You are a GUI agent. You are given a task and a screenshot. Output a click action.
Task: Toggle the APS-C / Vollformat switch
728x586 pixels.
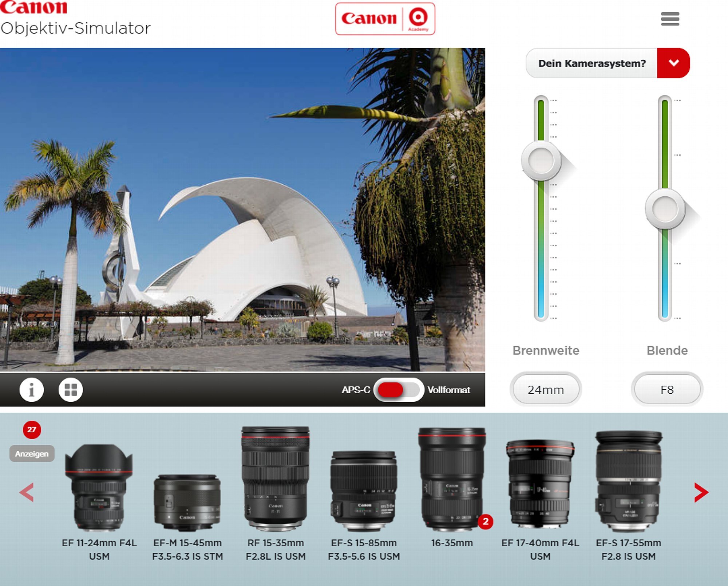click(x=399, y=390)
